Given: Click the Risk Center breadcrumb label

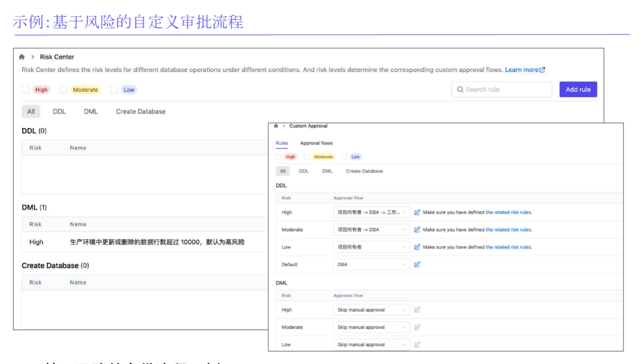Looking at the screenshot, I should pyautogui.click(x=57, y=57).
